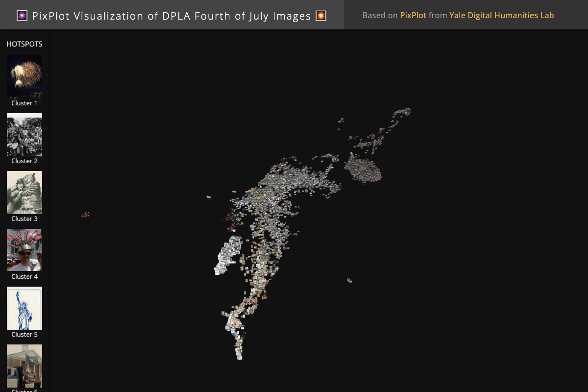The width and height of the screenshot is (588, 392).
Task: Select the Cluster 3 sketch hotspot thumbnail
Action: tap(24, 193)
